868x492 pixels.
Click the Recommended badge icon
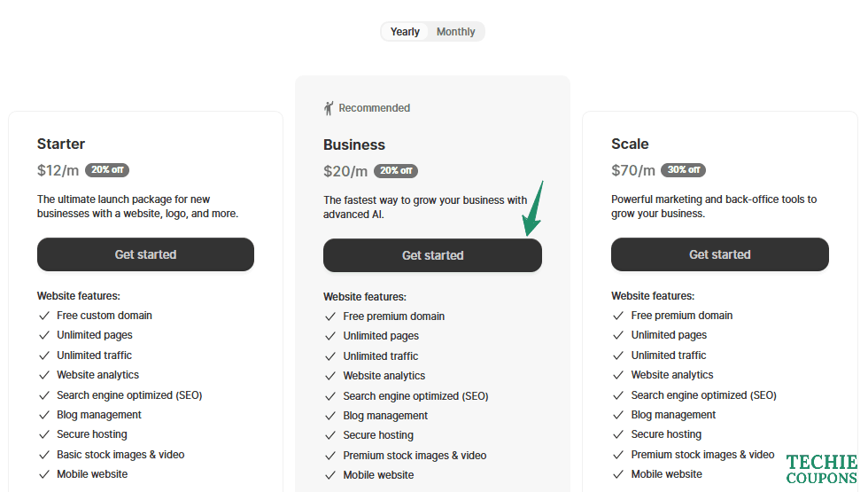tap(329, 108)
